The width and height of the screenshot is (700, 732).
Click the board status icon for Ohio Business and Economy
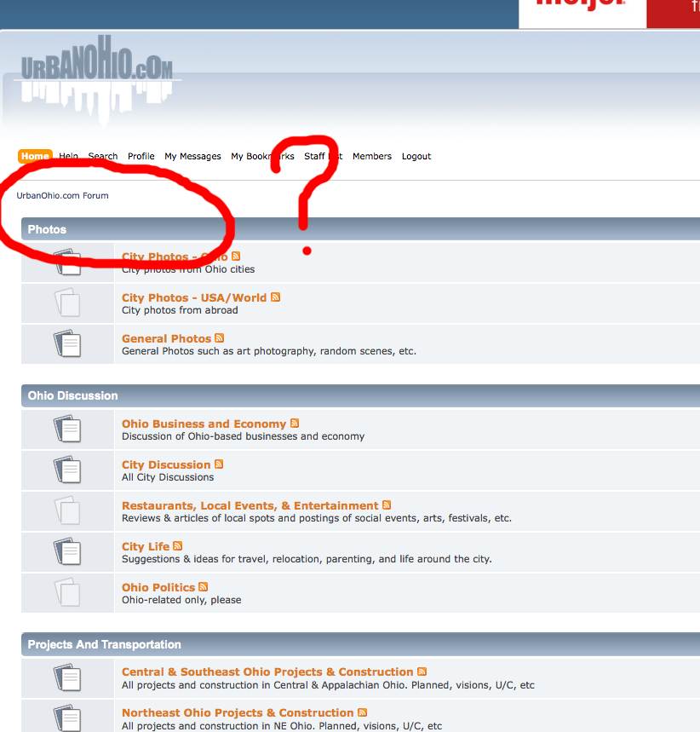tap(67, 429)
